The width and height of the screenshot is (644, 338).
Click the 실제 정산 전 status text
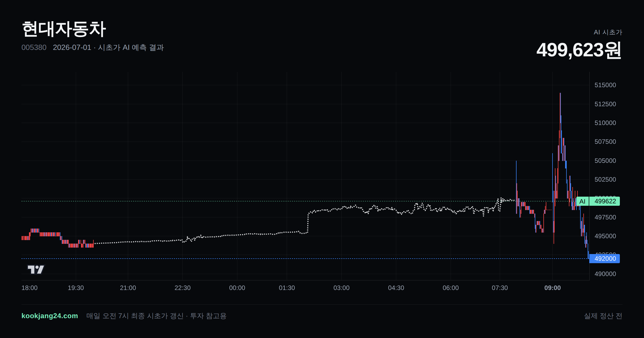click(603, 316)
